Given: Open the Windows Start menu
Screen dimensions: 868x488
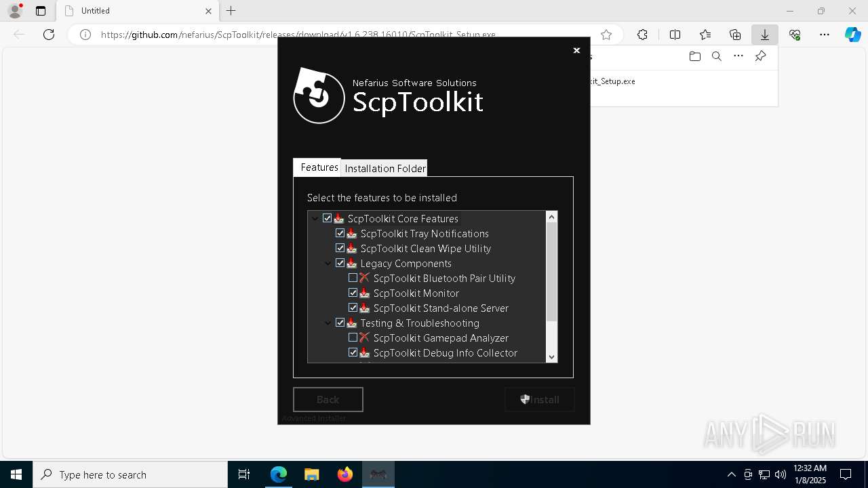Looking at the screenshot, I should [x=16, y=474].
